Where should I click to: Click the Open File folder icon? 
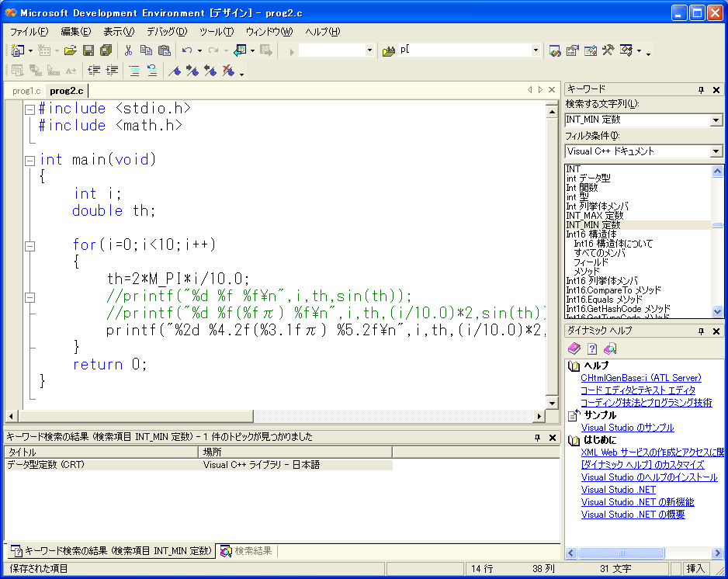pos(70,50)
